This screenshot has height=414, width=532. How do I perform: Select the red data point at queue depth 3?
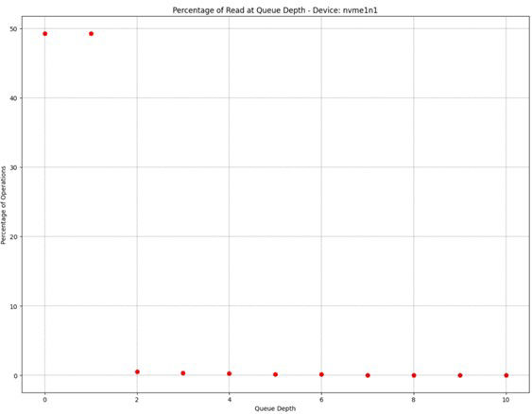183,373
